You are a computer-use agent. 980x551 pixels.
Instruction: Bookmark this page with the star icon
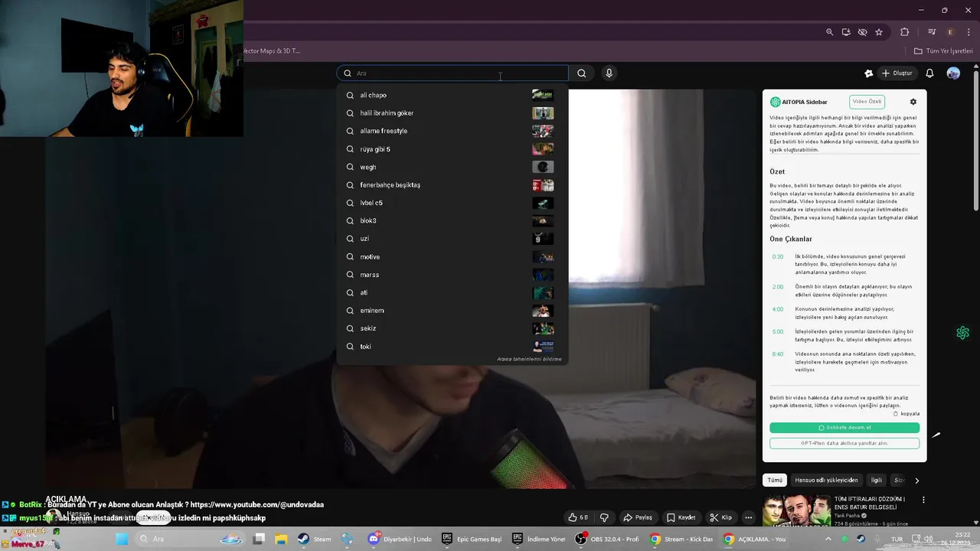(879, 32)
